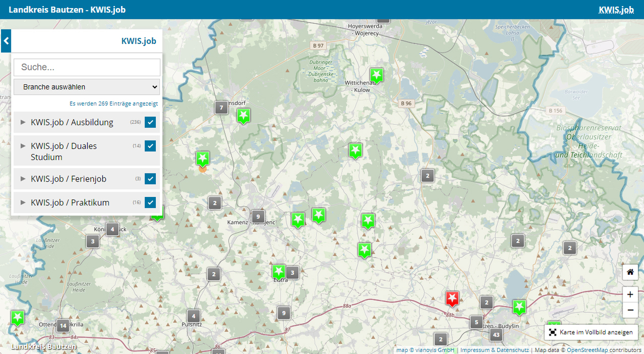Click the 'Landkreis Bautzen - KWIS.job' page title
This screenshot has height=354, width=644.
[x=67, y=10]
